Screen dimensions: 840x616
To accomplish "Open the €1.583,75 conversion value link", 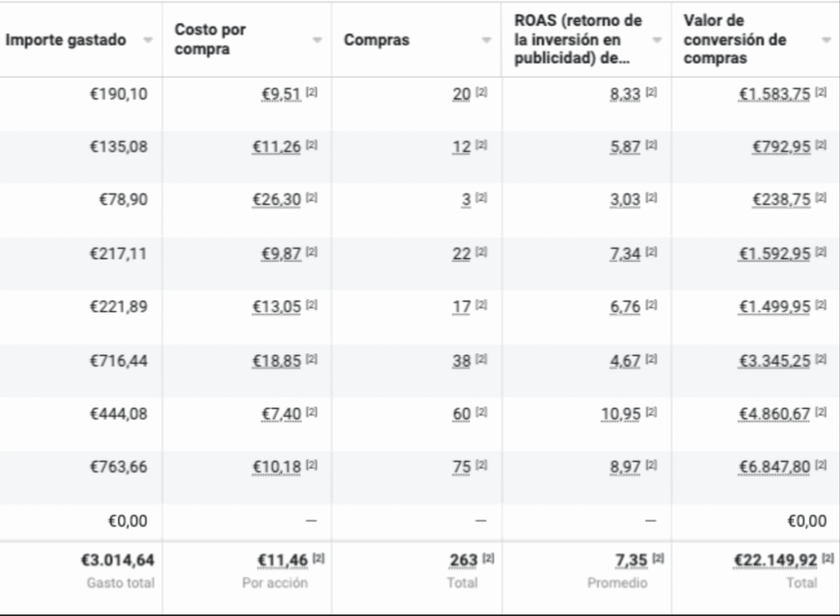I will click(774, 94).
